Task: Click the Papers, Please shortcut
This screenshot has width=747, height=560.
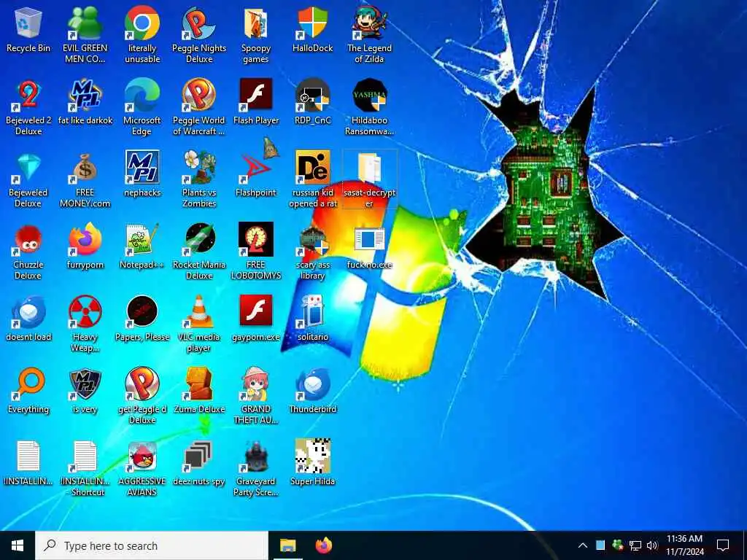Action: [x=142, y=319]
